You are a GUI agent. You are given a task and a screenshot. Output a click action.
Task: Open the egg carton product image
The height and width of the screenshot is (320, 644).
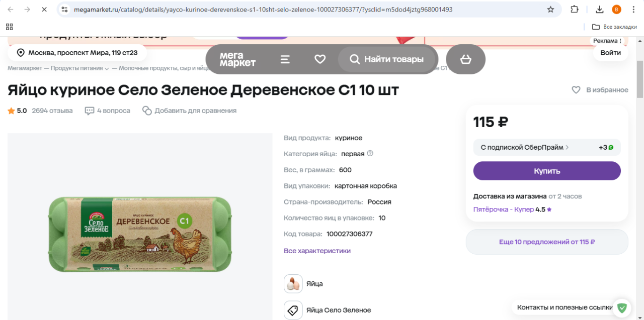(x=140, y=234)
